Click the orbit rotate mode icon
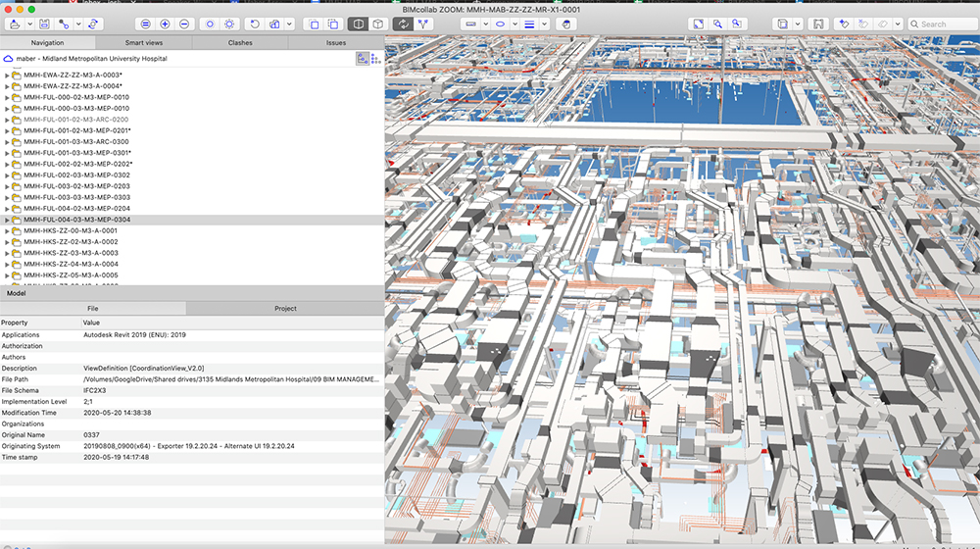Viewport: 980px width, 549px height. 403,24
